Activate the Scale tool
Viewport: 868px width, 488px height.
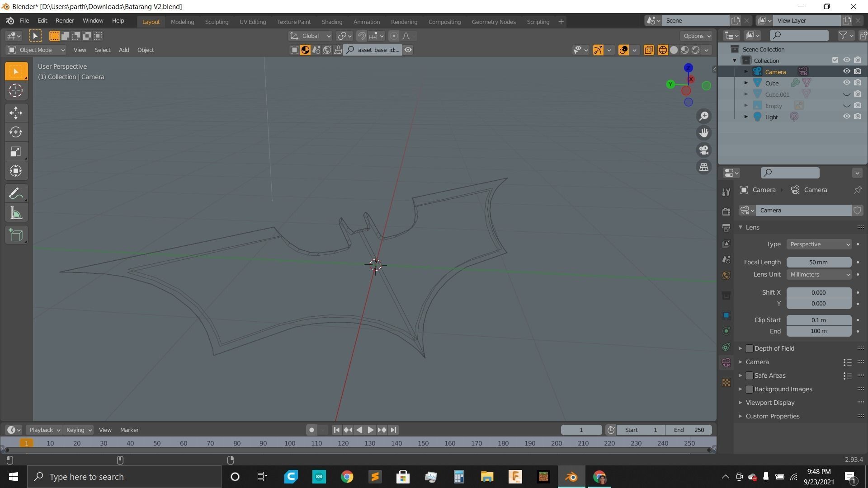[x=16, y=151]
